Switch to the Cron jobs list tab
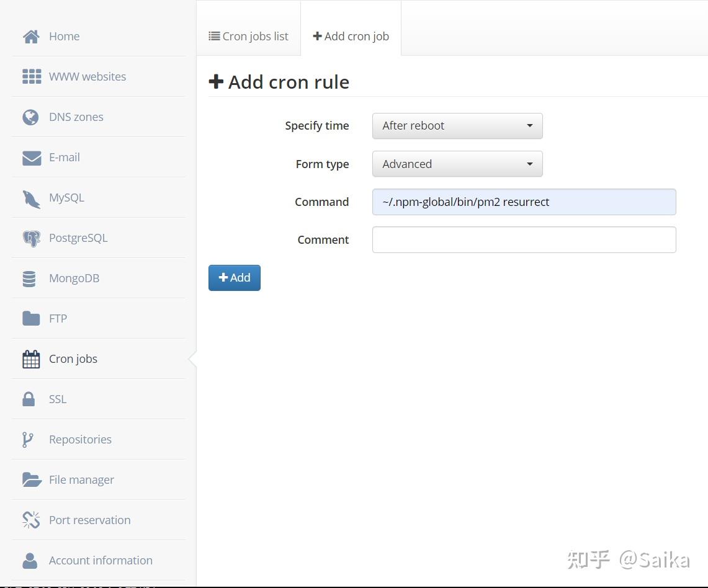Viewport: 708px width, 588px height. [x=248, y=37]
